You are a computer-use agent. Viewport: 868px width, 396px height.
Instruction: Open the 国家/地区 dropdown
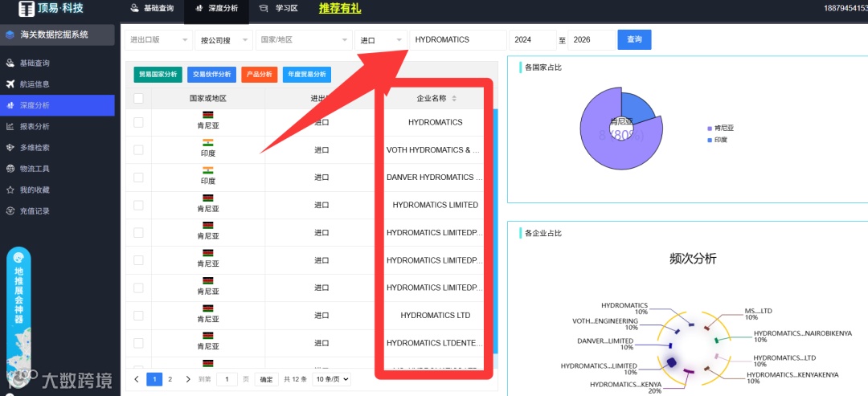coord(304,40)
